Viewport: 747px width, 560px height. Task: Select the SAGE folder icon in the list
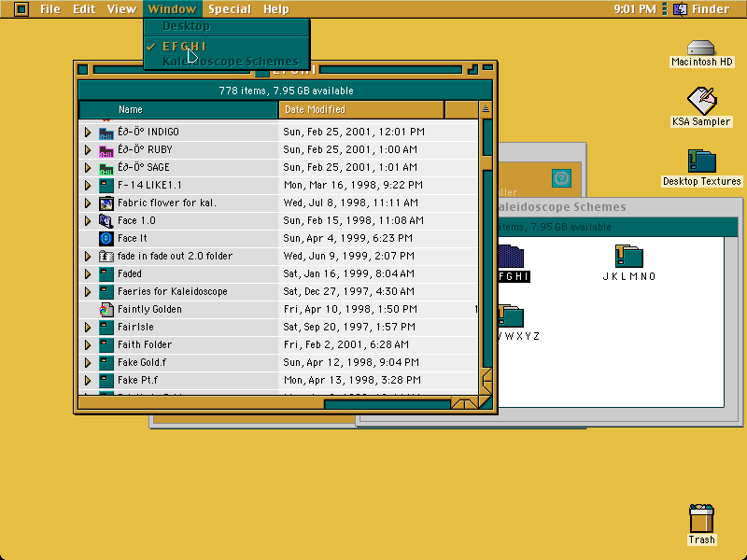[106, 168]
